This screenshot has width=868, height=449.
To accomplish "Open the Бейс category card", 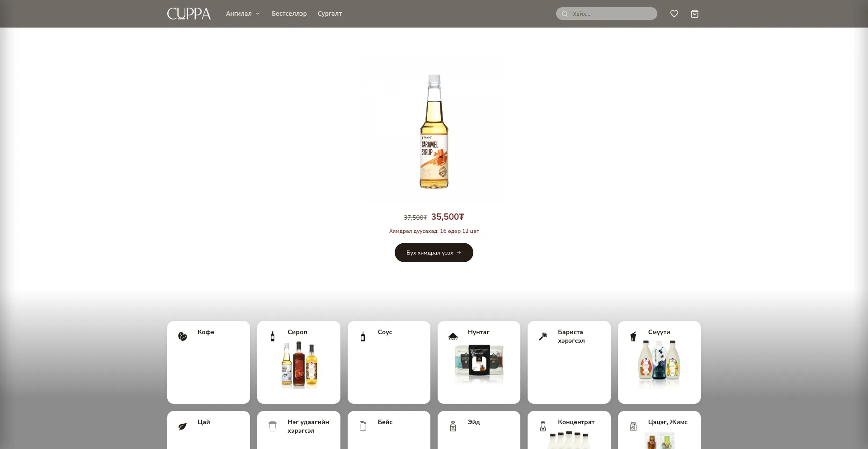I will pos(389,430).
